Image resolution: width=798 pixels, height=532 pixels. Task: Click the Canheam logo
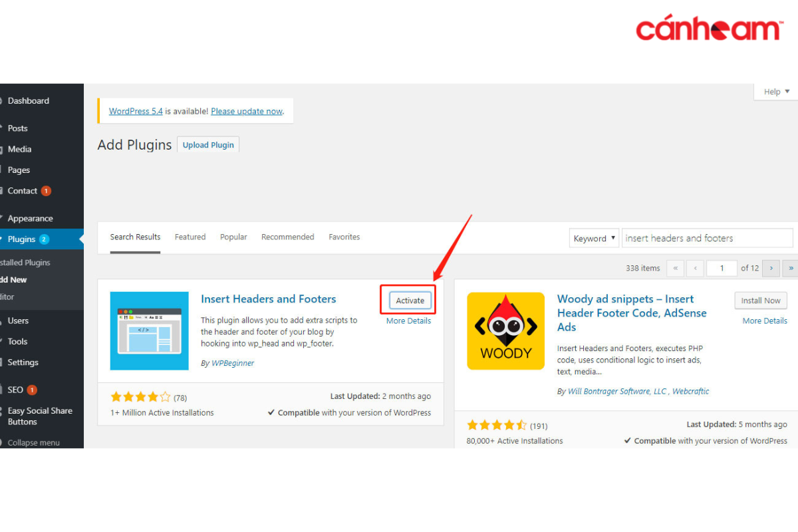coord(708,28)
